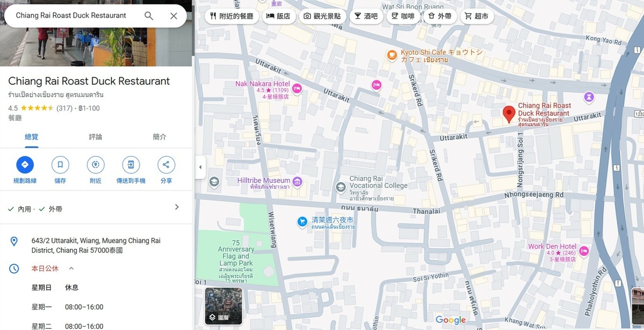Click Hilltribe Museum marker icon
The width and height of the screenshot is (644, 330).
(x=297, y=181)
